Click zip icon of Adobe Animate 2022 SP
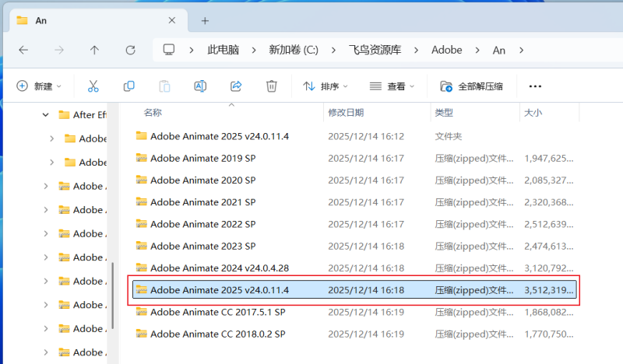623x364 pixels. click(142, 223)
